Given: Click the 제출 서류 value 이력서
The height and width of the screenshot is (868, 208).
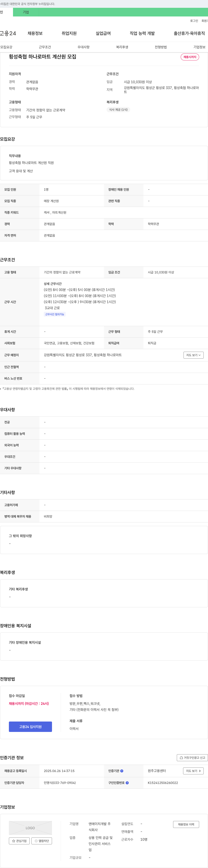Looking at the screenshot, I should [74, 728].
